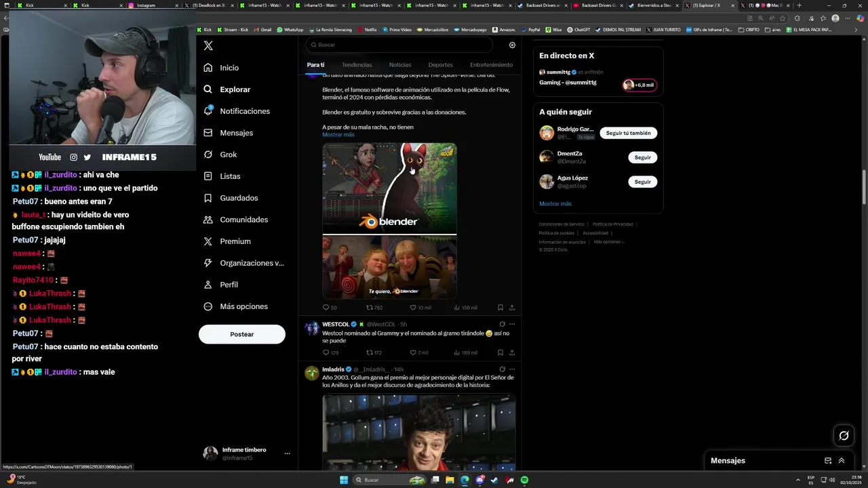
Task: Switch to the Noticias tab
Action: click(x=400, y=65)
